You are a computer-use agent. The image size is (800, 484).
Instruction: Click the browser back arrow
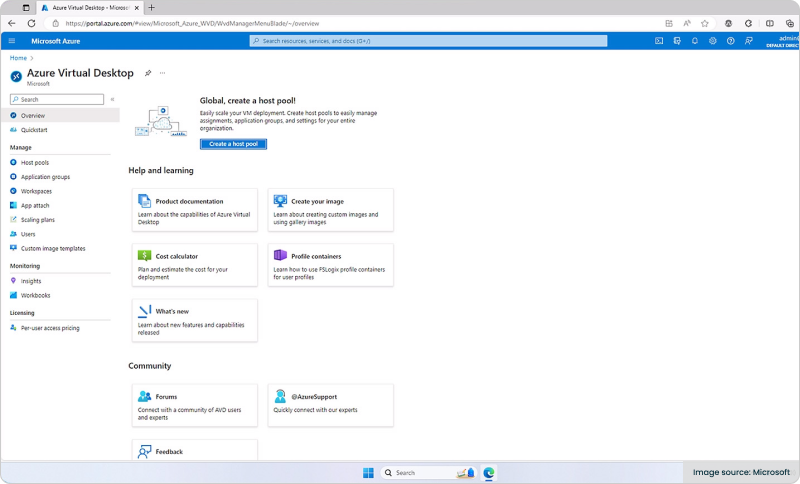12,23
